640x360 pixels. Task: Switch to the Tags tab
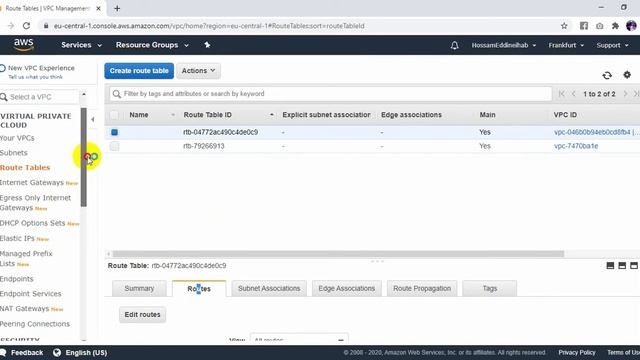click(x=490, y=288)
